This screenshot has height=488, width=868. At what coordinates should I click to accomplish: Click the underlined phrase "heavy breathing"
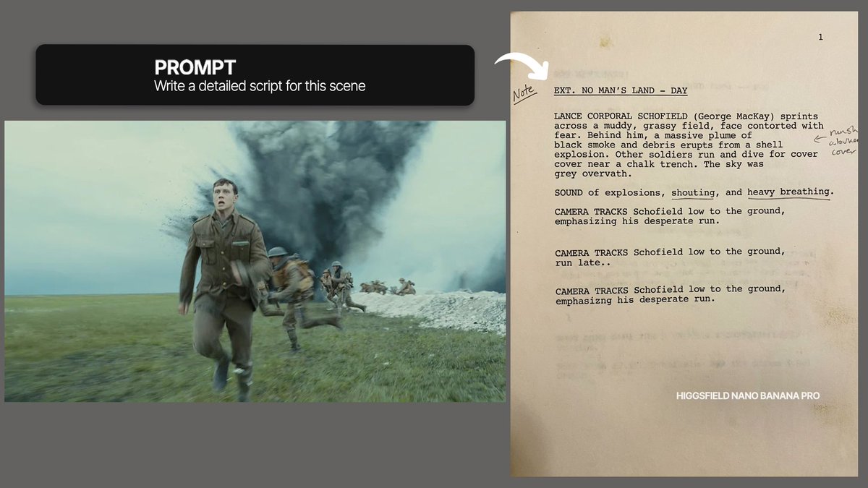(x=789, y=192)
